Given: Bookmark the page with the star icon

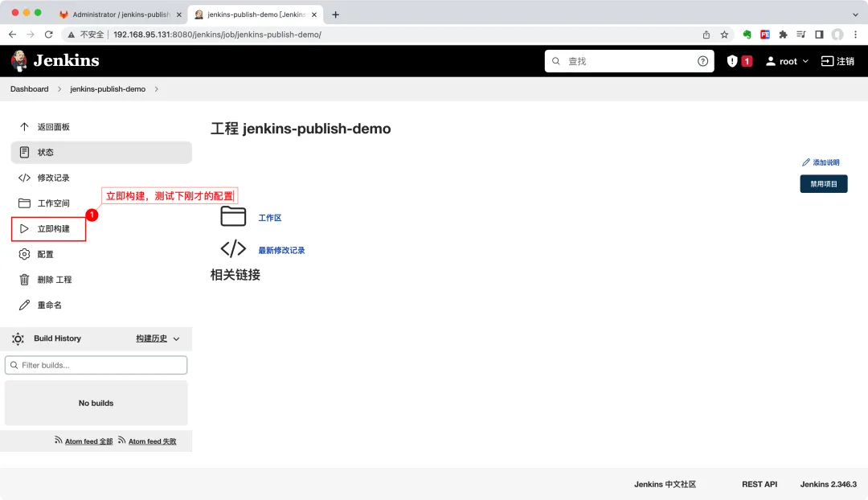Looking at the screenshot, I should [x=724, y=35].
